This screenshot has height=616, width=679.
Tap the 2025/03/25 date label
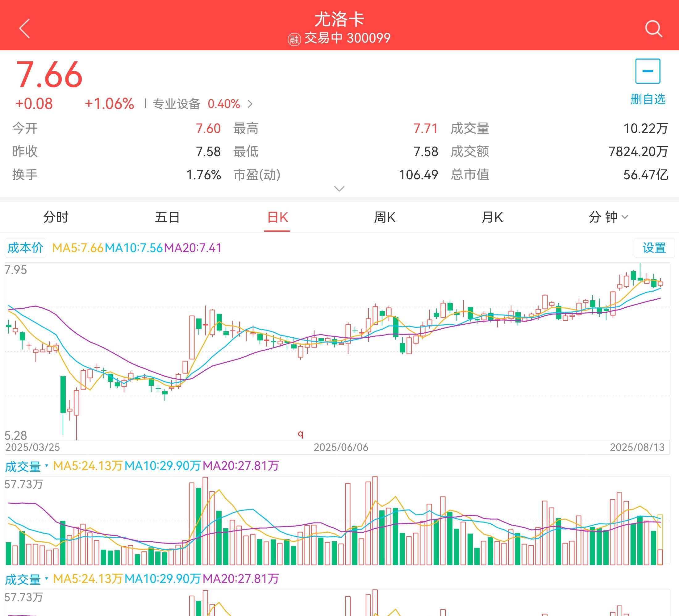(33, 447)
